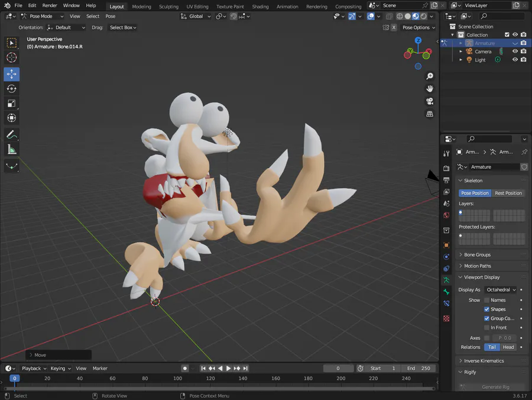Image resolution: width=532 pixels, height=400 pixels.
Task: Open the Global transform orientation dropdown
Action: pyautogui.click(x=196, y=17)
